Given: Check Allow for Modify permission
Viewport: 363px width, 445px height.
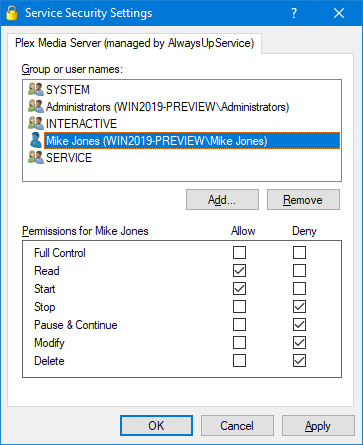Looking at the screenshot, I should [x=239, y=343].
